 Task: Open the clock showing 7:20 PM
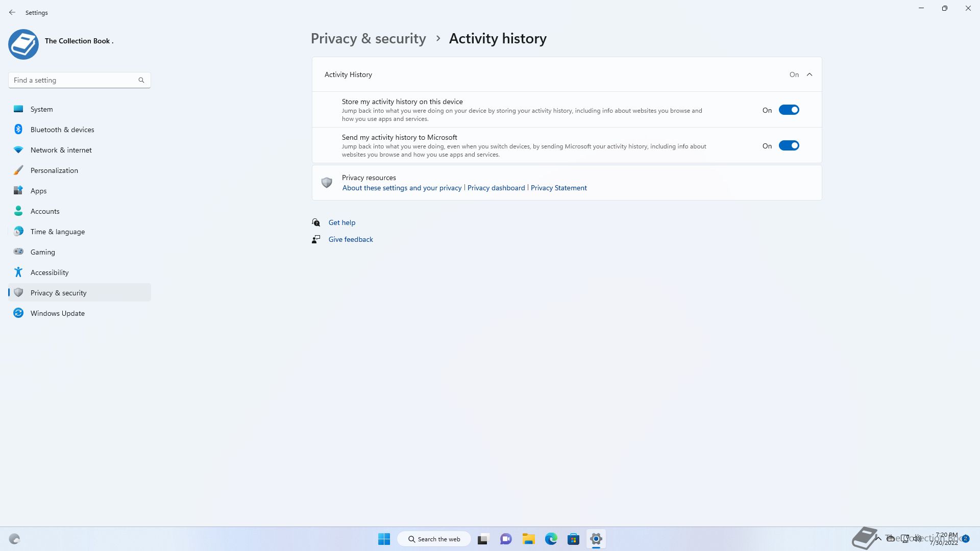coord(944,539)
